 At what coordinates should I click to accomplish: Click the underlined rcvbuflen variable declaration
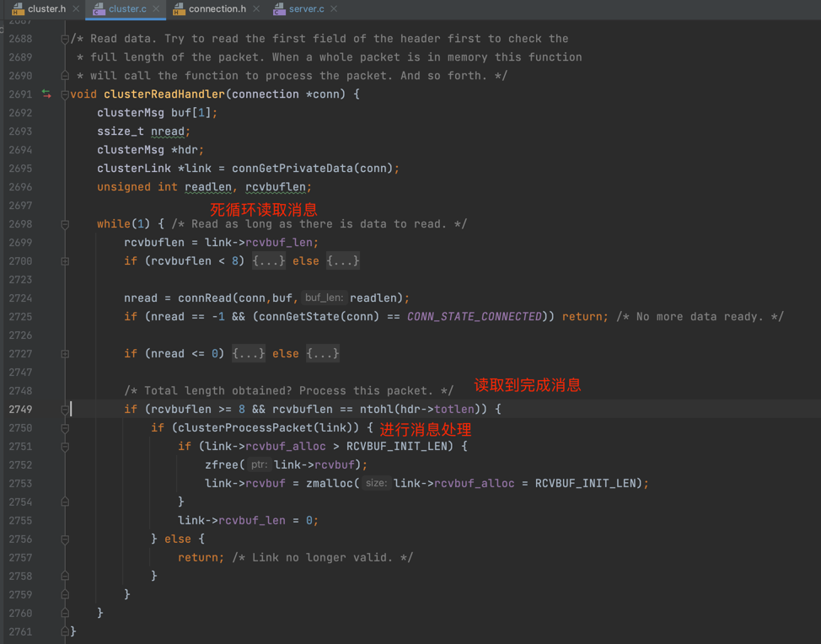click(x=276, y=187)
